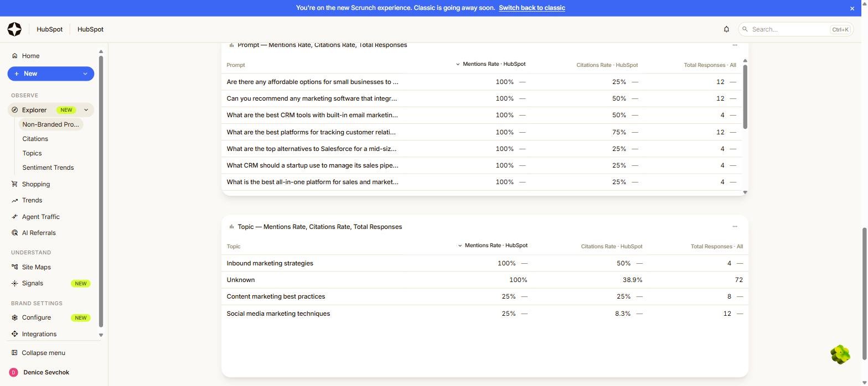Click the Prompt table vertical scrollbar

(745, 97)
